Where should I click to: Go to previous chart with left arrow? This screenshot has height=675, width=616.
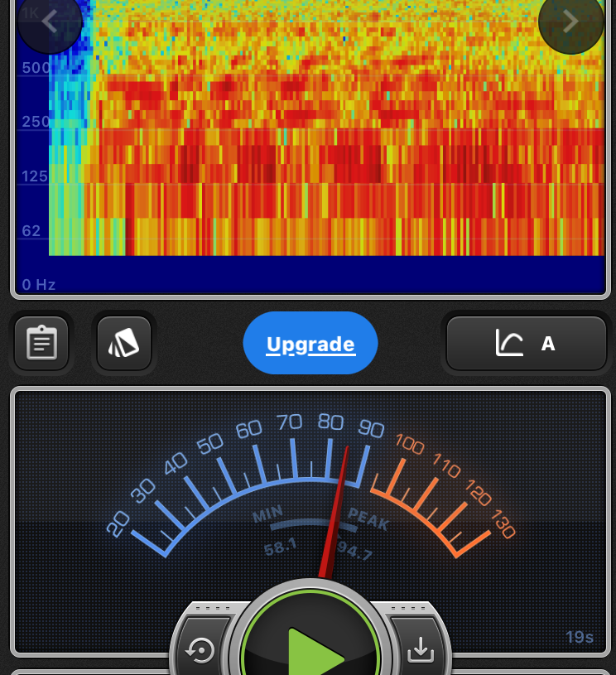[x=50, y=22]
